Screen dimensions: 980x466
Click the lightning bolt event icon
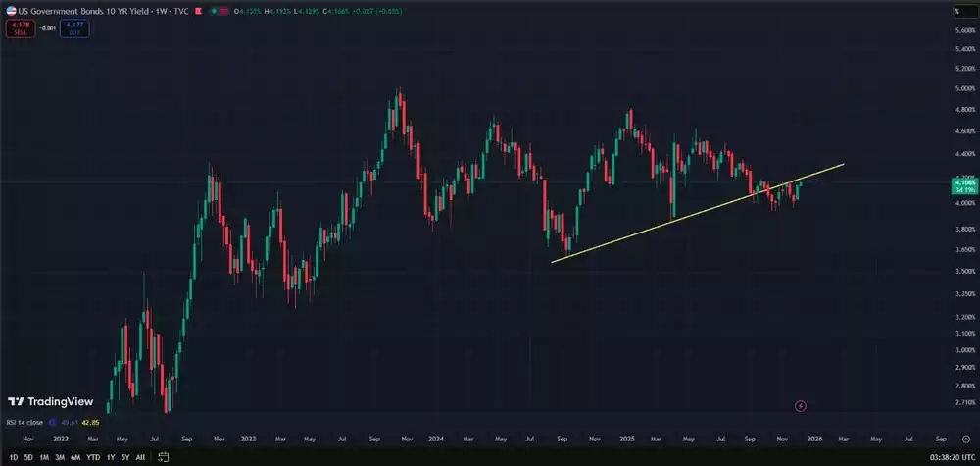[801, 405]
